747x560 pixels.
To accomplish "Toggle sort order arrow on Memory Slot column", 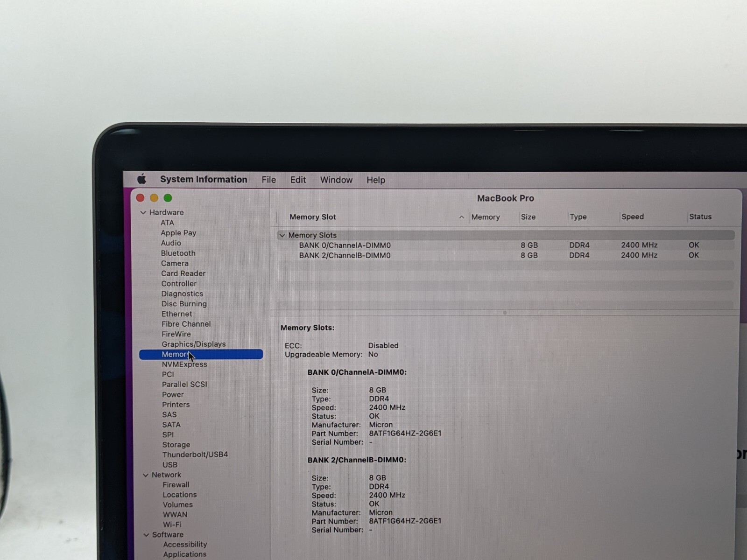I will pos(461,217).
